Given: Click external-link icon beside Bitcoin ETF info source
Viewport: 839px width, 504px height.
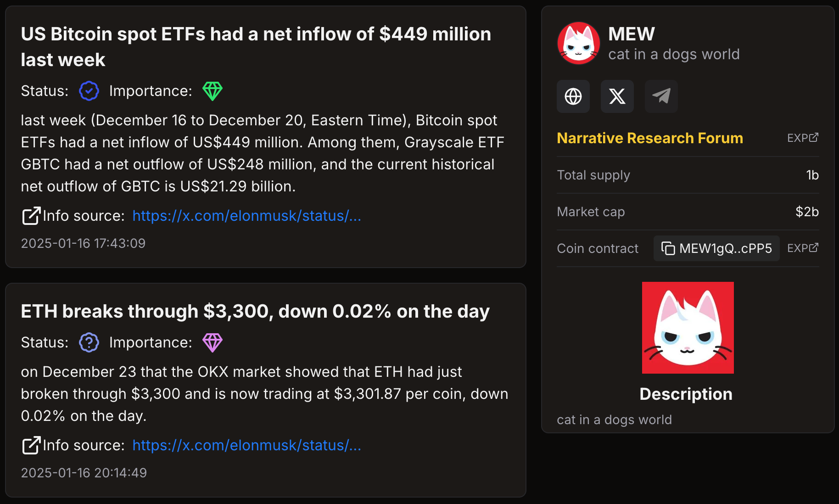Looking at the screenshot, I should 31,216.
